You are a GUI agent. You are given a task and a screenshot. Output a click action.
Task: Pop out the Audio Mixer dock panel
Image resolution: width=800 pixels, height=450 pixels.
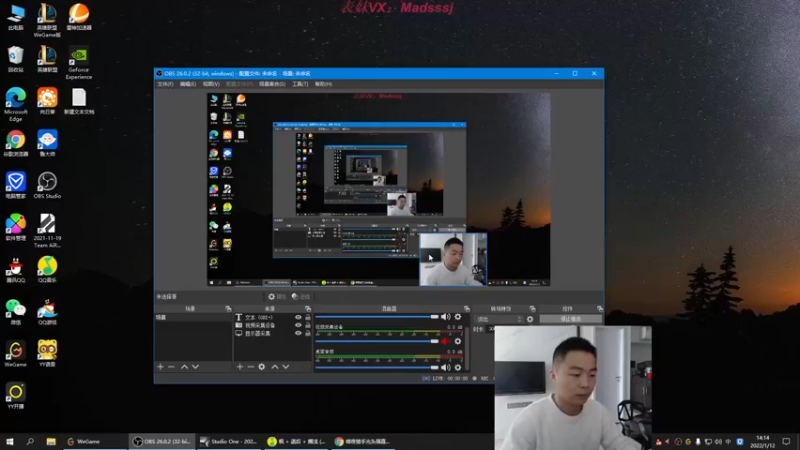[x=466, y=309]
